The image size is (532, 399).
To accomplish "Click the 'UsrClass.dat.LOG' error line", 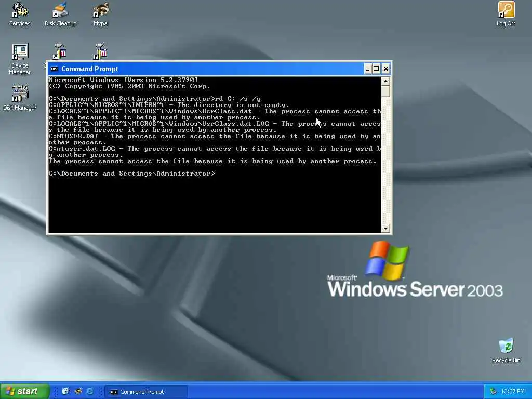I will 215,127.
